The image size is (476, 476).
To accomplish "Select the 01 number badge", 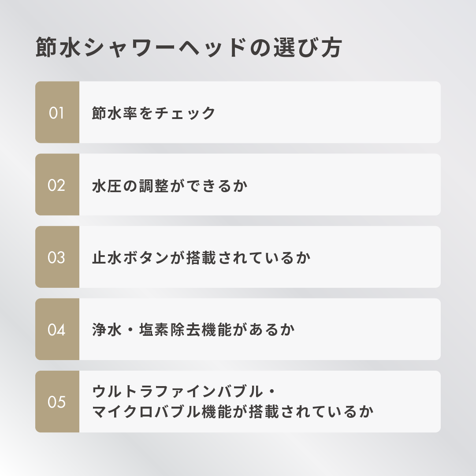I will pos(57,112).
